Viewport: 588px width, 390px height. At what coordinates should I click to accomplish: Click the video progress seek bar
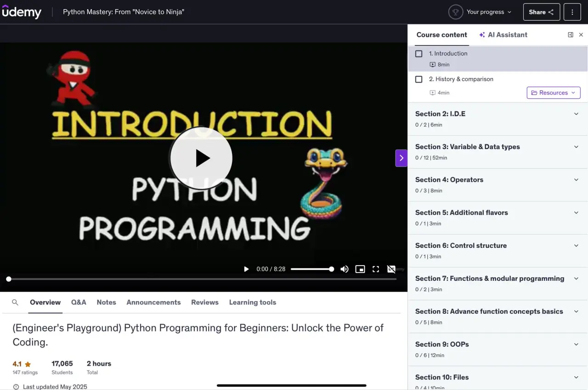(x=202, y=279)
